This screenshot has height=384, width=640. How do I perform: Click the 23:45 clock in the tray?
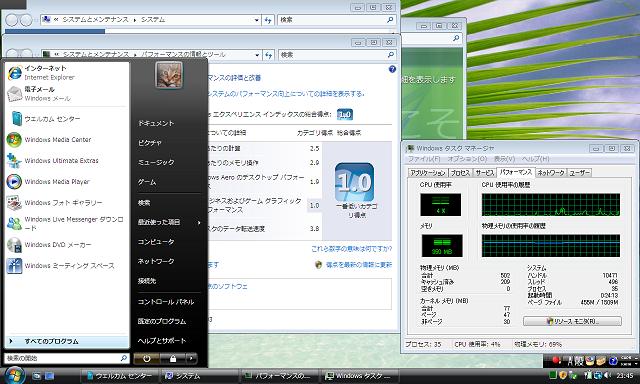(x=625, y=375)
